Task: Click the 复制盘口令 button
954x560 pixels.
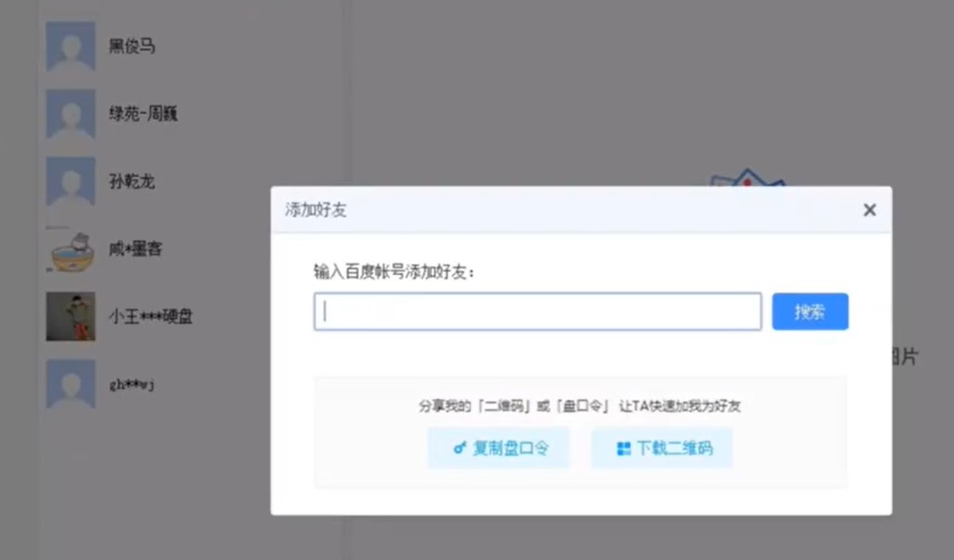Action: point(498,449)
